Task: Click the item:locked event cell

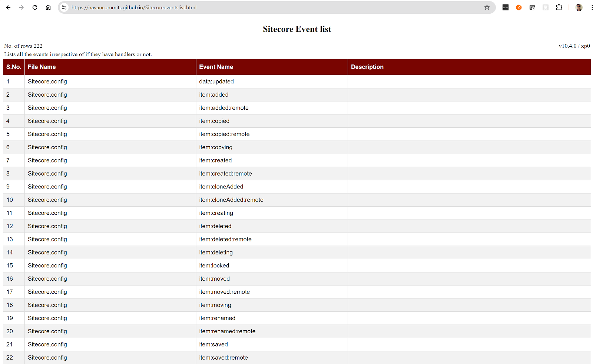Action: [272, 266]
